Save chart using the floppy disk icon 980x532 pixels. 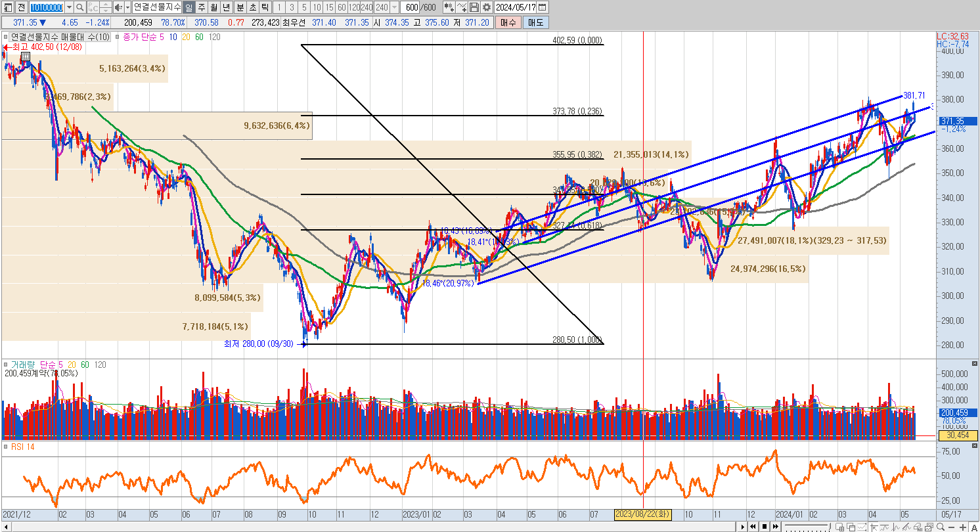coord(474,7)
